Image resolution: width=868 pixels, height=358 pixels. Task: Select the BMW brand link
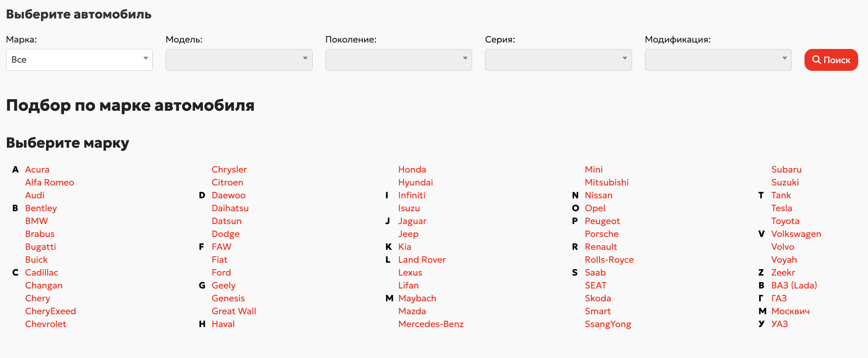(x=36, y=221)
